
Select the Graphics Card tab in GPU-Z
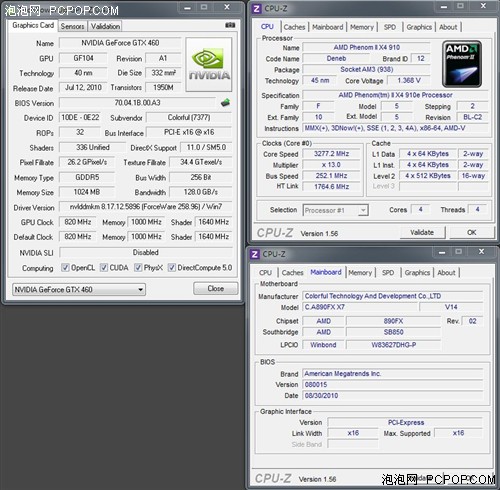point(33,25)
